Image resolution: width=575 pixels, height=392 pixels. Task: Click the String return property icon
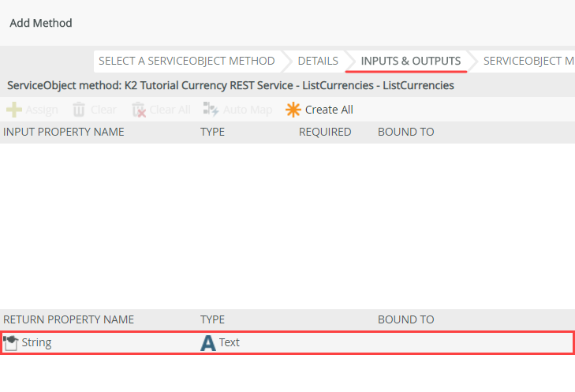tap(11, 342)
